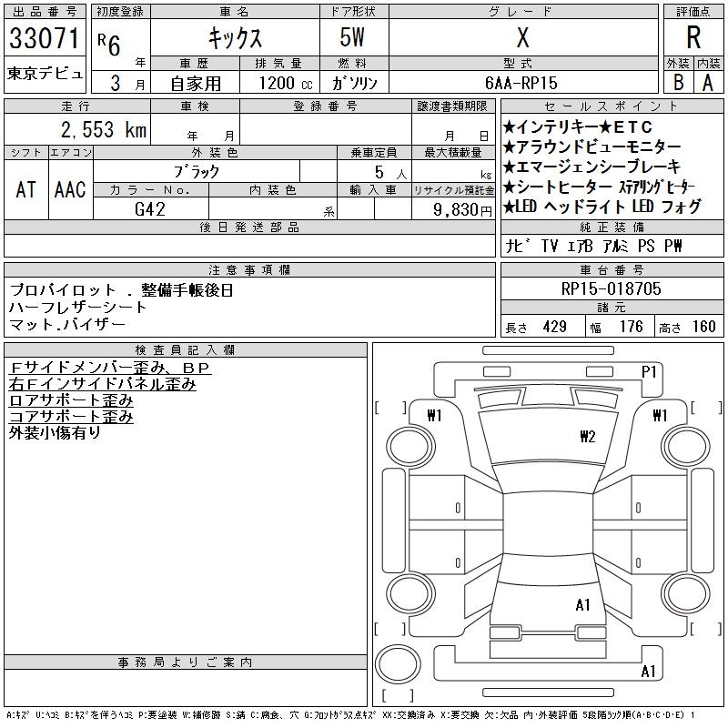Click sales point エマージェンシーブレーキ

592,167
